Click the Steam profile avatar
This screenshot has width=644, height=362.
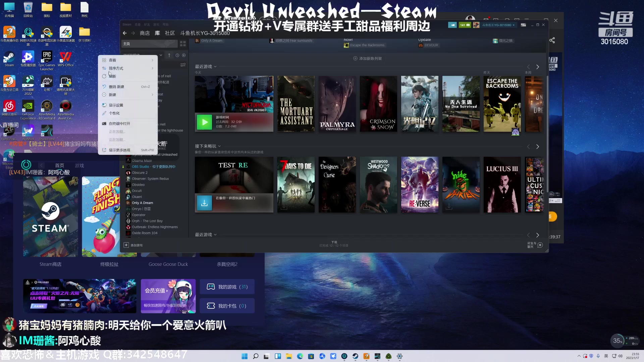476,25
